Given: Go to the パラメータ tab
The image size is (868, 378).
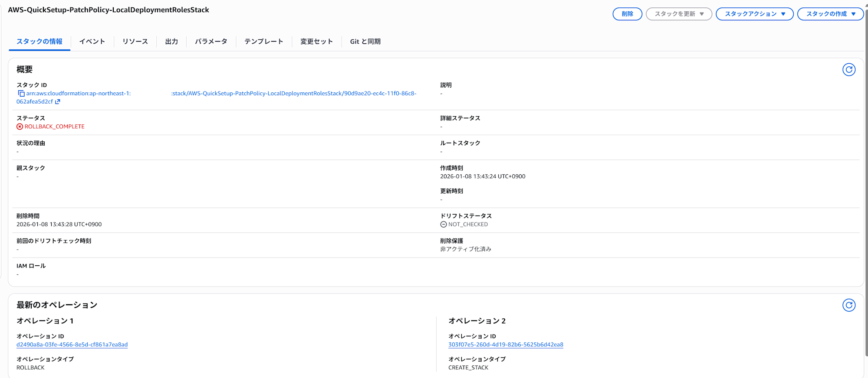Looking at the screenshot, I should (211, 42).
